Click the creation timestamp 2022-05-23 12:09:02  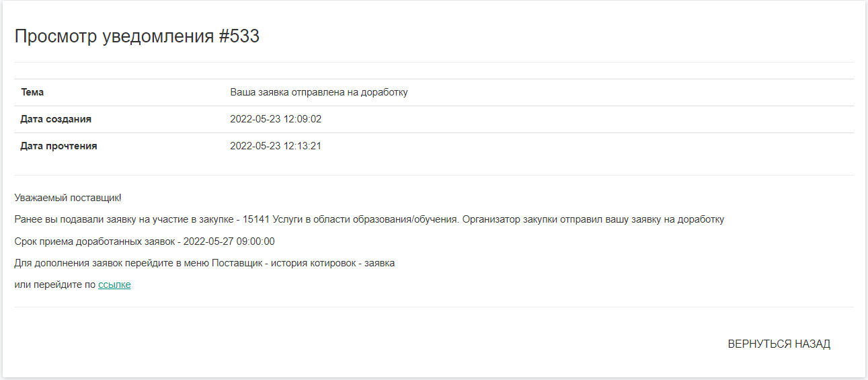[x=276, y=119]
